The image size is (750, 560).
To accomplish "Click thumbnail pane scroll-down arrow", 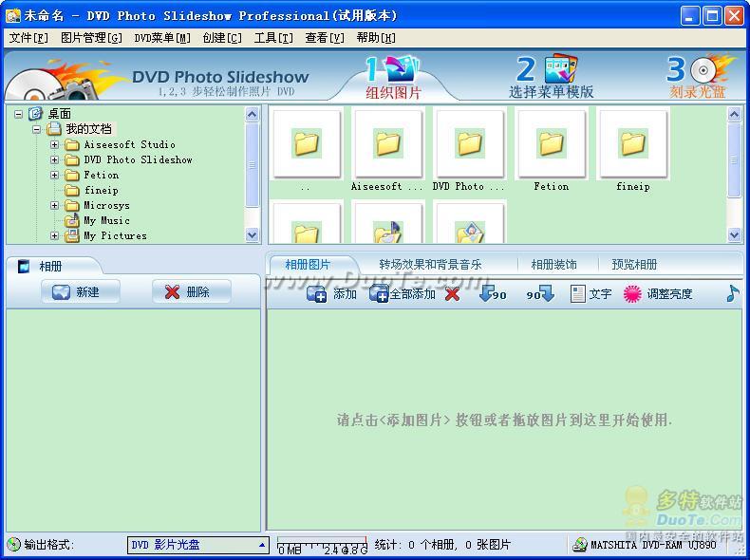I will click(x=734, y=234).
